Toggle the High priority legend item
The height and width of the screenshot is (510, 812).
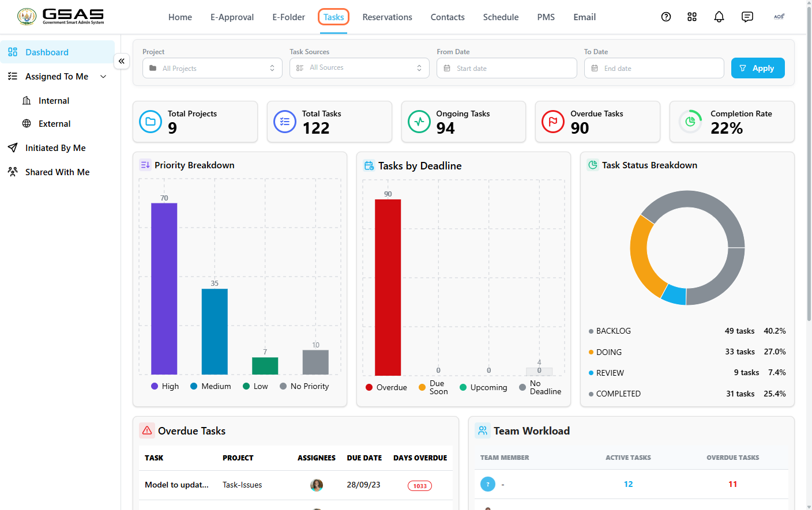[165, 386]
